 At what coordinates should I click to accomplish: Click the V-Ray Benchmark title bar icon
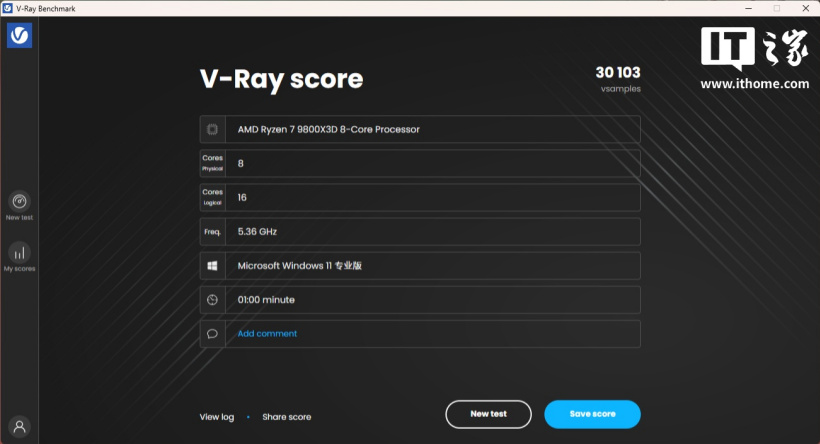[8, 8]
